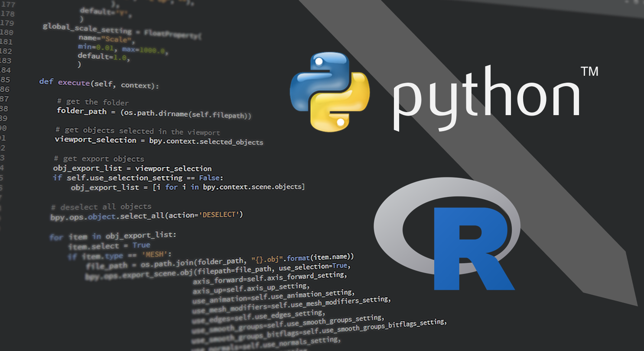Click the "item.select = True" line
This screenshot has width=644, height=351.
(109, 246)
